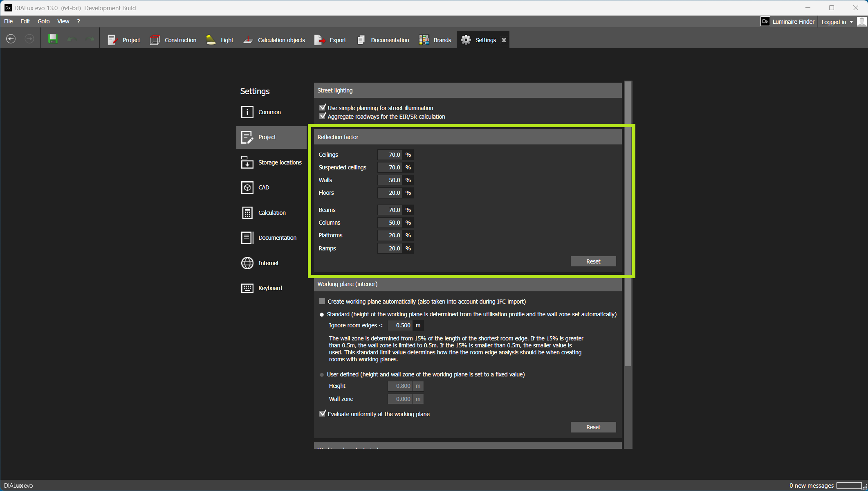Viewport: 868px width, 491px height.
Task: Open the Goto menu
Action: pyautogui.click(x=43, y=21)
